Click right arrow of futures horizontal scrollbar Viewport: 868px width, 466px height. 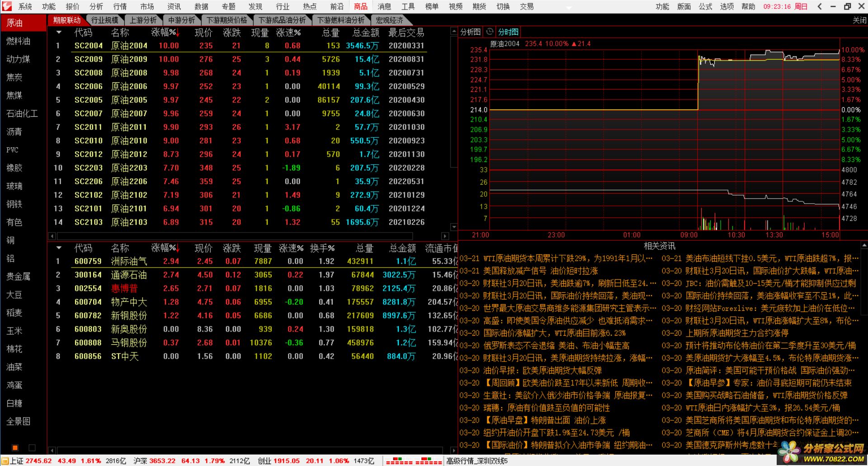(445, 236)
